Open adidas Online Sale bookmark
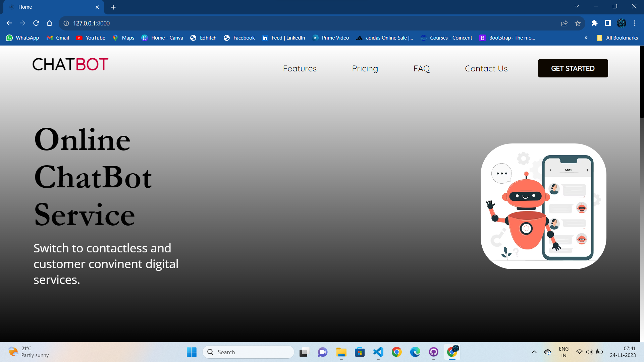 (385, 38)
